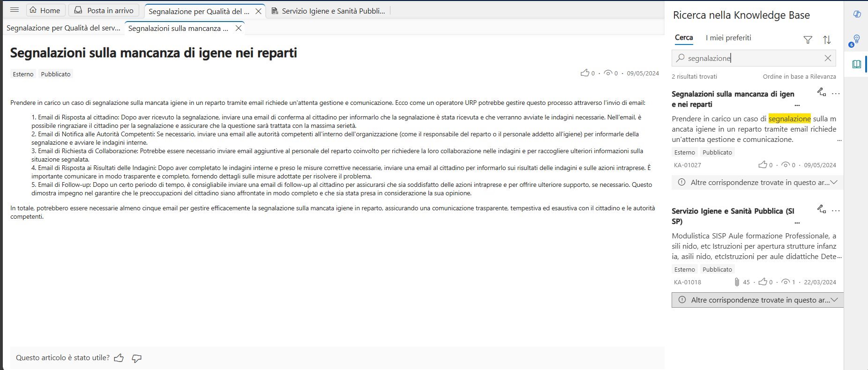Image resolution: width=868 pixels, height=370 pixels.
Task: Switch to the Cerca tab
Action: [x=684, y=38]
